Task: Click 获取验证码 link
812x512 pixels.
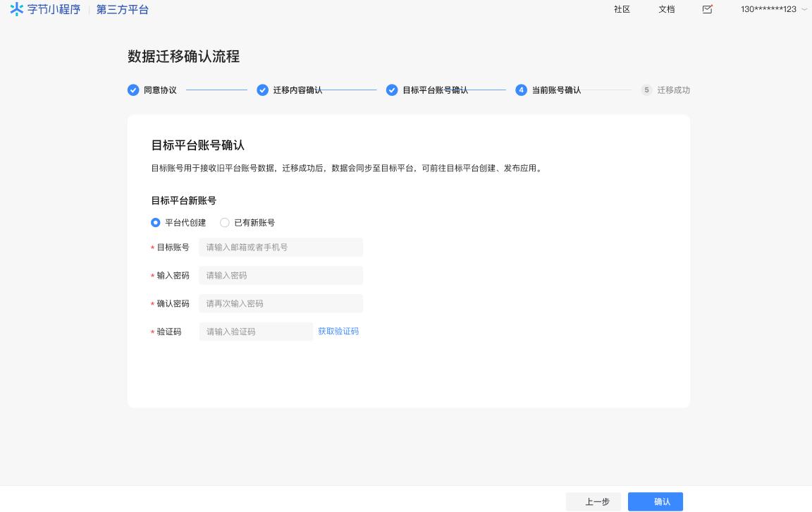Action: (338, 331)
